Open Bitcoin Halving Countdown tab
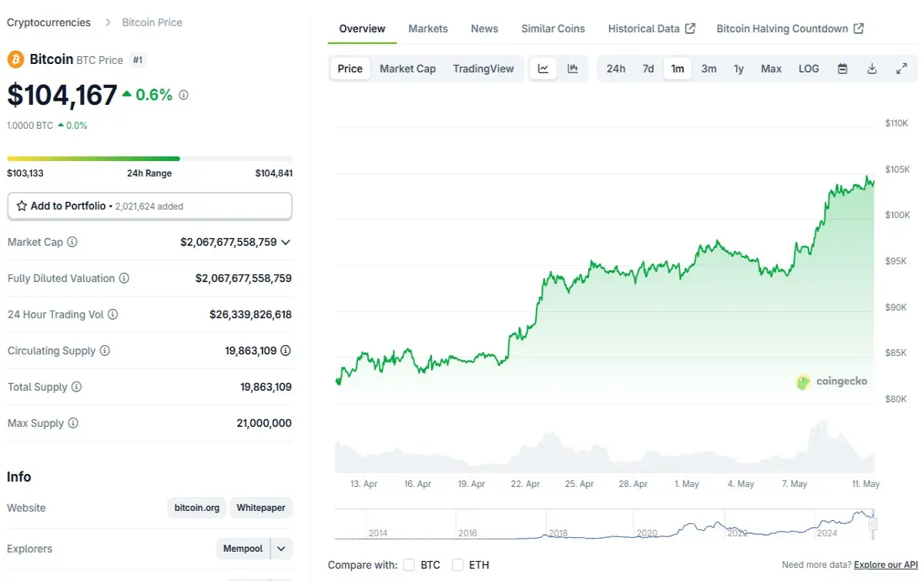Image resolution: width=924 pixels, height=581 pixels. click(x=790, y=29)
